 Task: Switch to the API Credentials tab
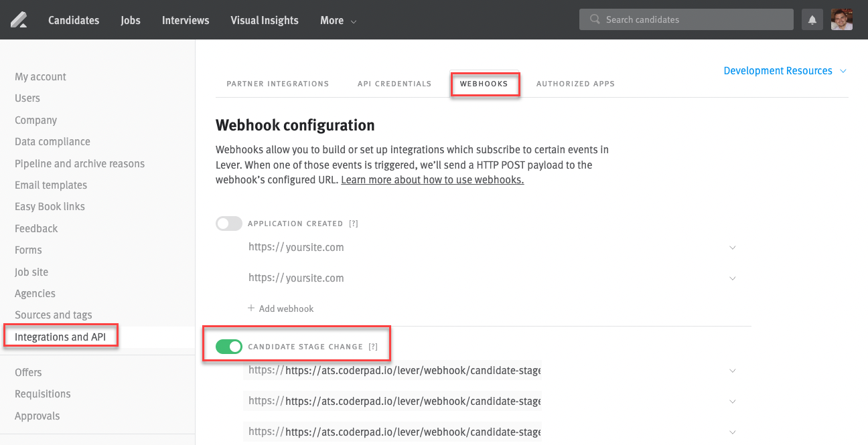click(394, 84)
